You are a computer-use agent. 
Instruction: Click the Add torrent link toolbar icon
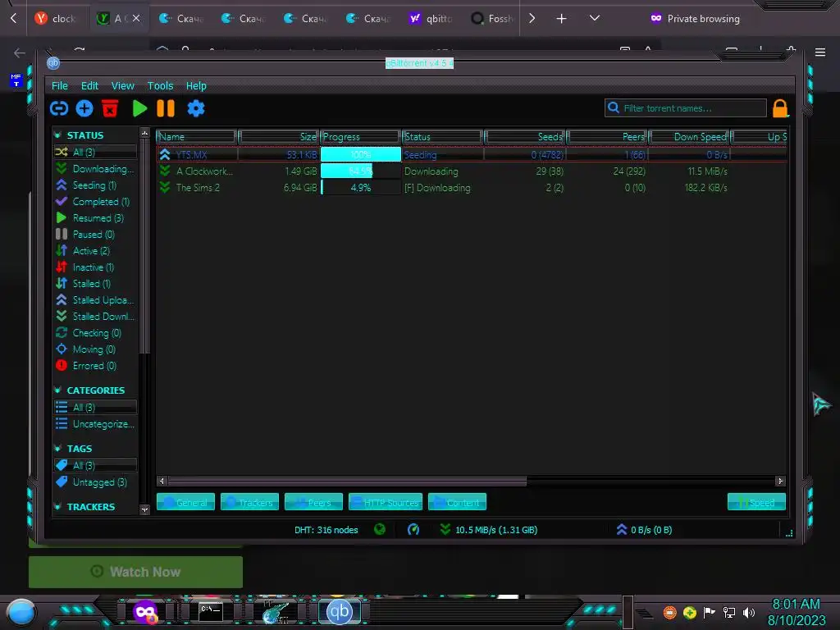(59, 109)
